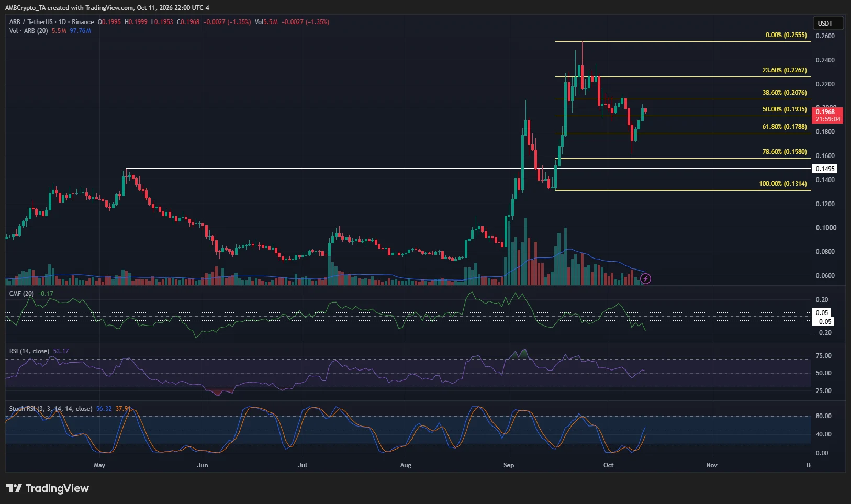This screenshot has width=851, height=504.
Task: Click the 78.60% (0.1580) Fibonacci label
Action: coord(785,152)
